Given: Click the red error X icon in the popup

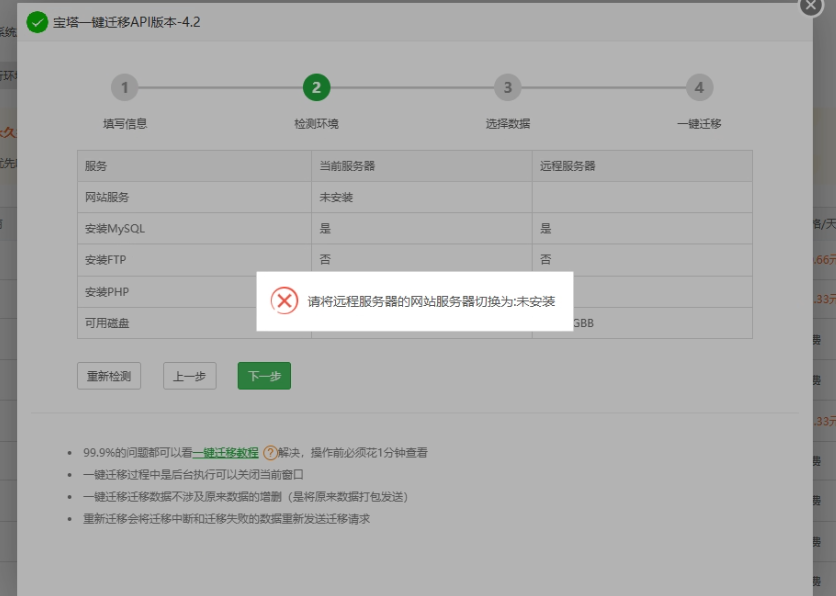Looking at the screenshot, I should 284,301.
